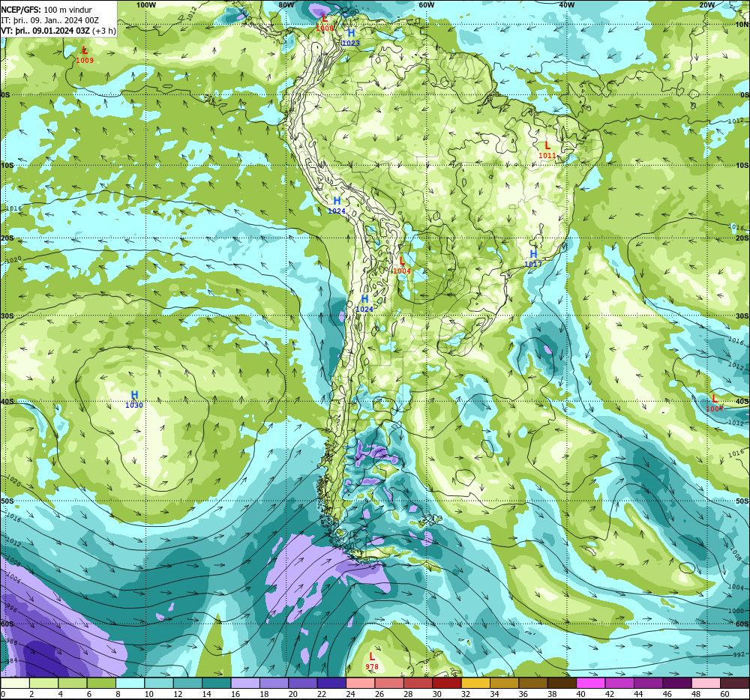750x700 pixels.
Task: Click the deep low marker labeled 978
Action: coord(372,661)
